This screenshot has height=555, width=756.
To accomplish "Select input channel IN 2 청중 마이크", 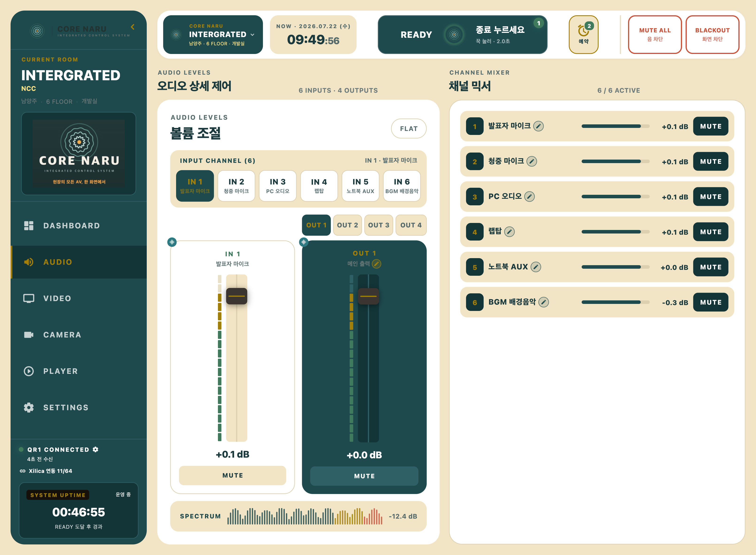I will coord(236,186).
